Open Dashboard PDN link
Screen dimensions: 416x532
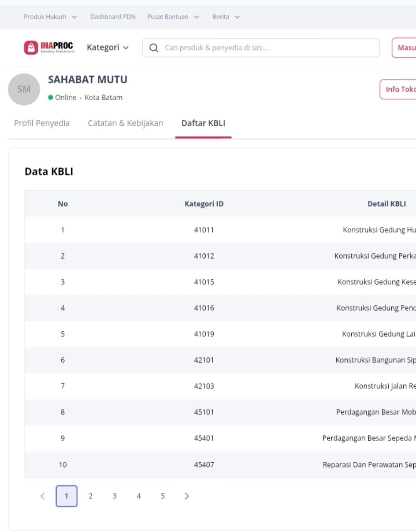coord(113,17)
